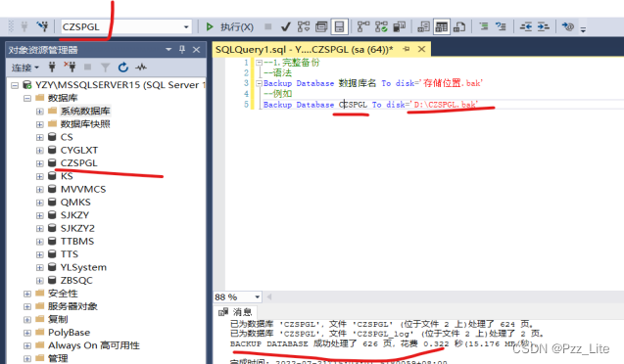The height and width of the screenshot is (364, 624).
Task: Select the 复制 folder
Action: [x=58, y=319]
